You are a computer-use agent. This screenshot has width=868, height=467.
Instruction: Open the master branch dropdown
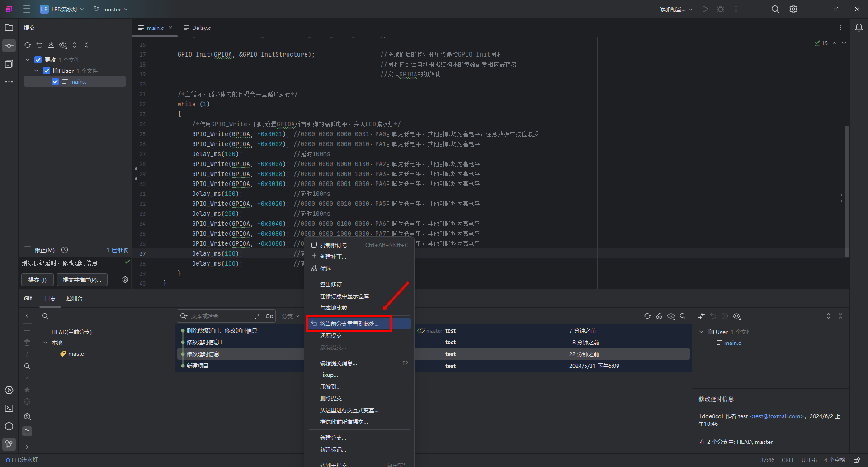click(x=111, y=9)
